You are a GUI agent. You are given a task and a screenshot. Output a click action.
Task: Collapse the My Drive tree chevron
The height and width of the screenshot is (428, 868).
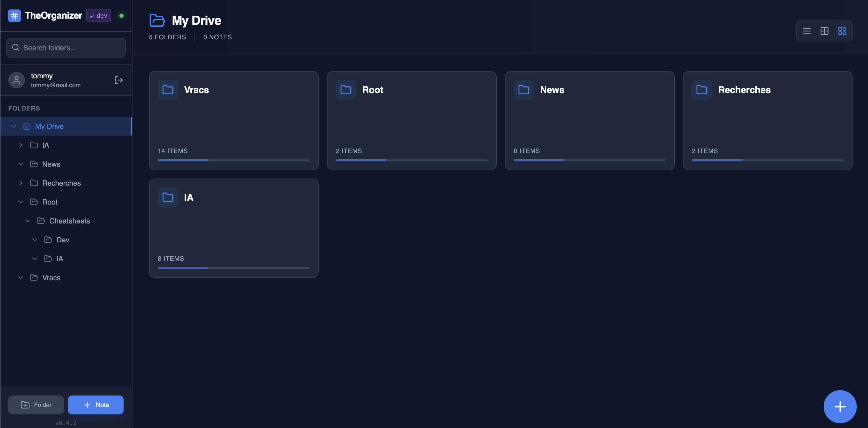tap(14, 127)
